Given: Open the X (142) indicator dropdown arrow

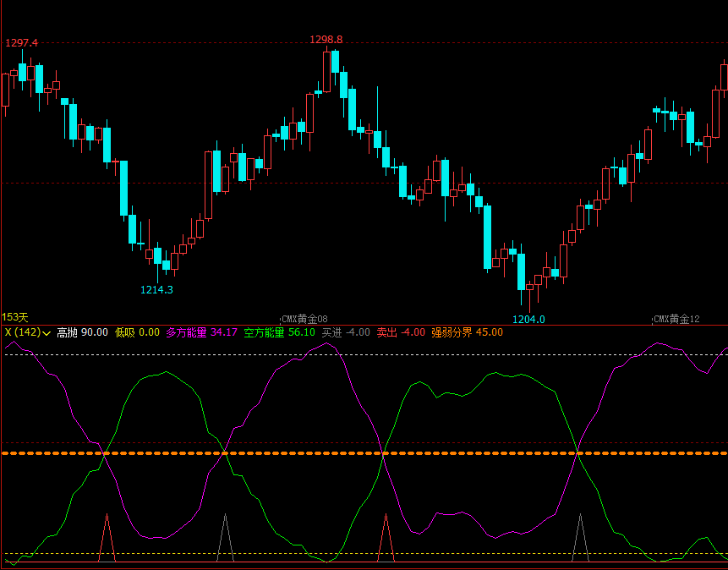Looking at the screenshot, I should pyautogui.click(x=47, y=333).
